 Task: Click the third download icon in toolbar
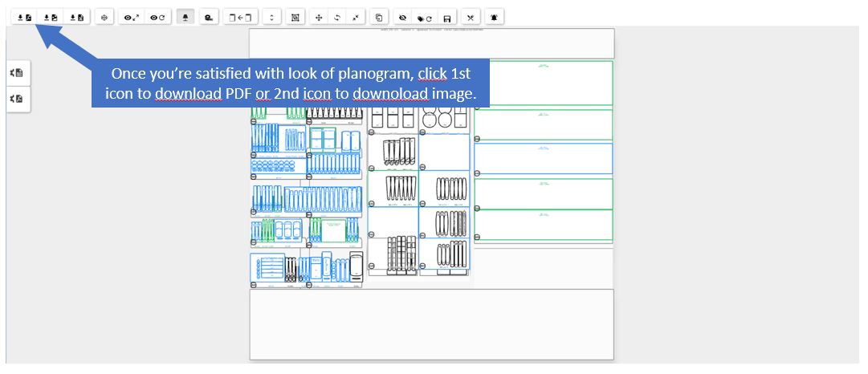coord(76,17)
